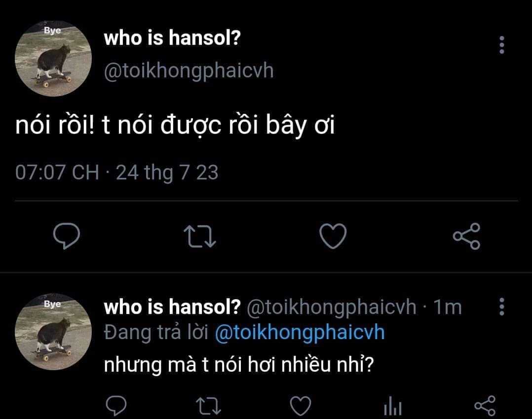Screen dimensions: 532x419
Task: Retweet the reply tweet
Action: [207, 406]
